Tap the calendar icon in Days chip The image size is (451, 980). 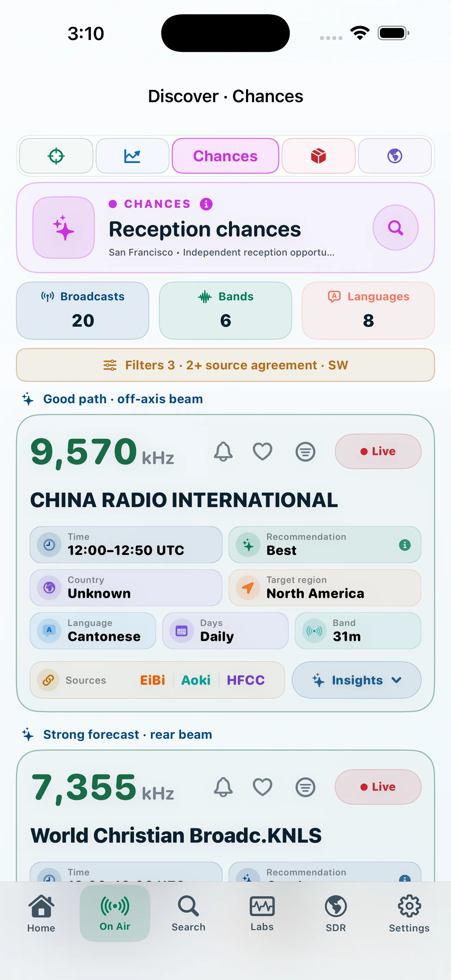(x=182, y=631)
